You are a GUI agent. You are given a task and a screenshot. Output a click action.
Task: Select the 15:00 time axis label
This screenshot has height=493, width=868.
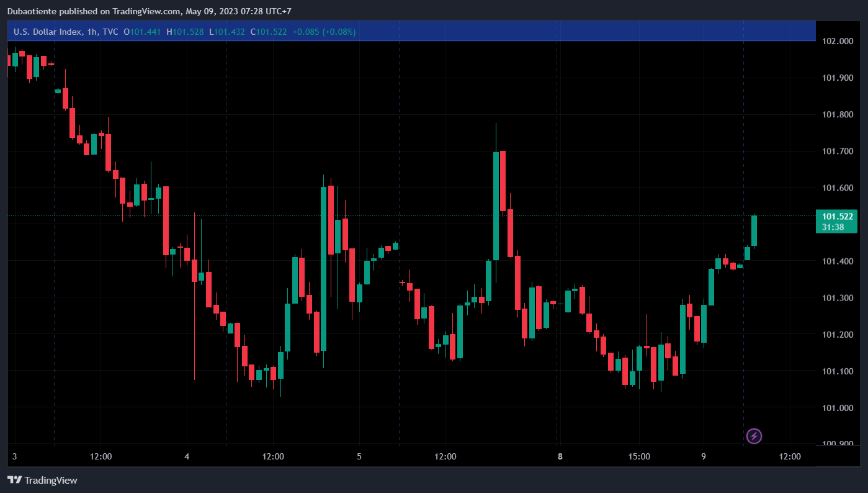[639, 456]
